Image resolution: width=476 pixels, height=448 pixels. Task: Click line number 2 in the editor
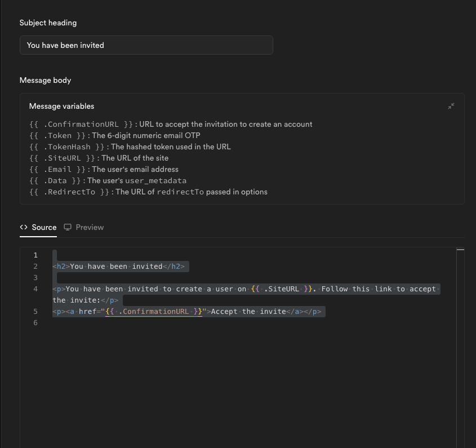pyautogui.click(x=35, y=267)
